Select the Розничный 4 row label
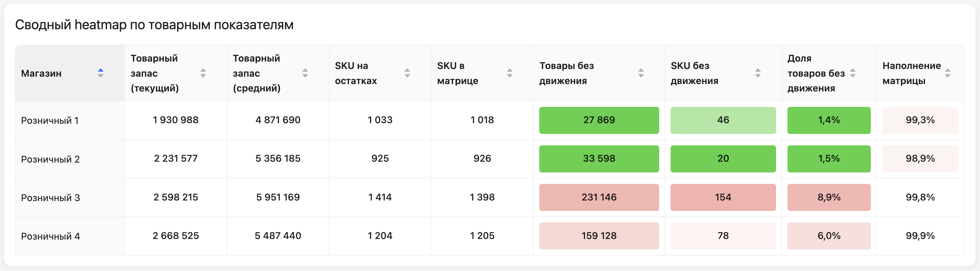 [x=50, y=236]
